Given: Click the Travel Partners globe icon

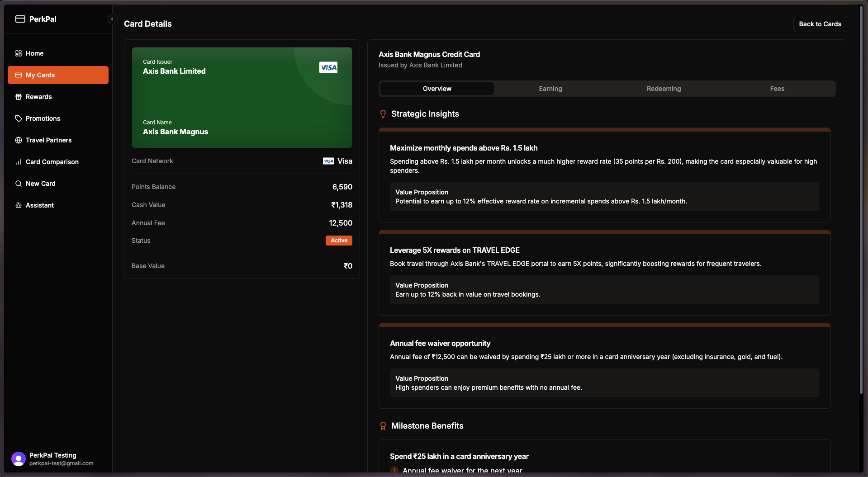Looking at the screenshot, I should pyautogui.click(x=19, y=140).
